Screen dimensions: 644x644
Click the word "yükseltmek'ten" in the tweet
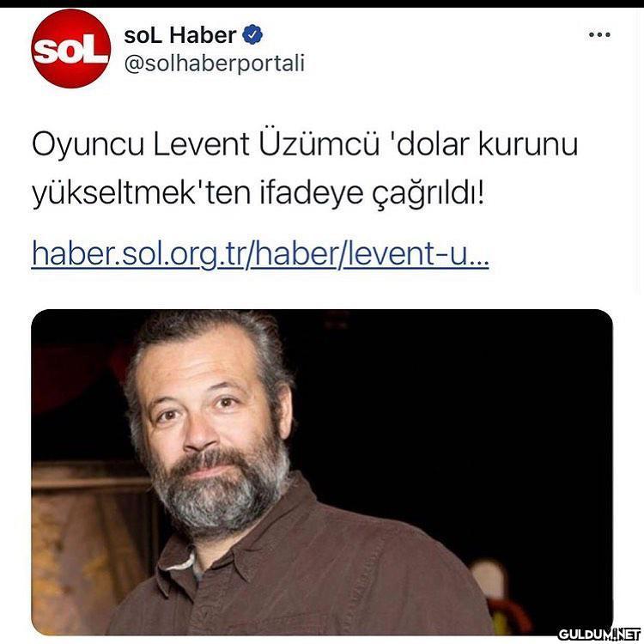(142, 194)
